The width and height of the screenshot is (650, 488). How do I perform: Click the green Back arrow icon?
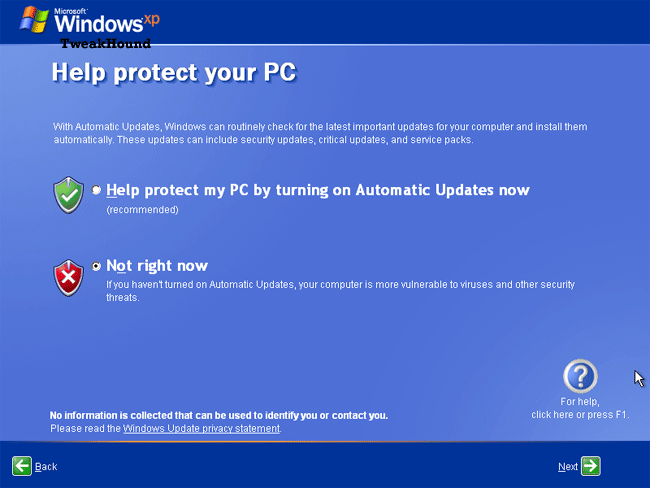22,466
